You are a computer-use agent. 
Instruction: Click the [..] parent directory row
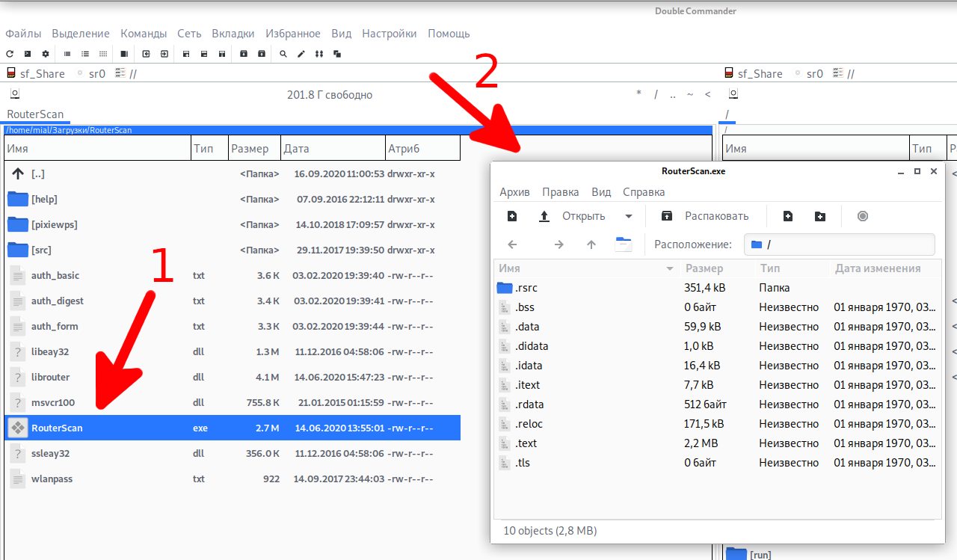(x=233, y=173)
